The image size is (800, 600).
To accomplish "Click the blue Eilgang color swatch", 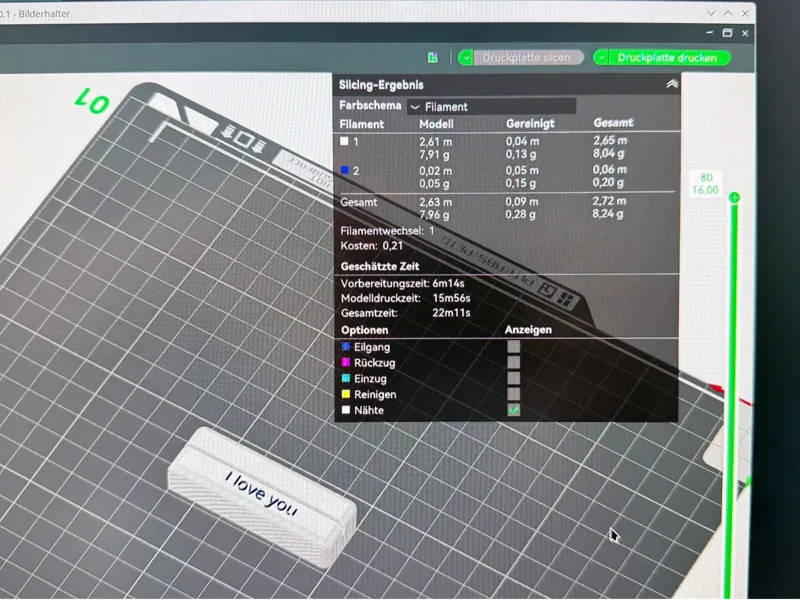I will (346, 346).
